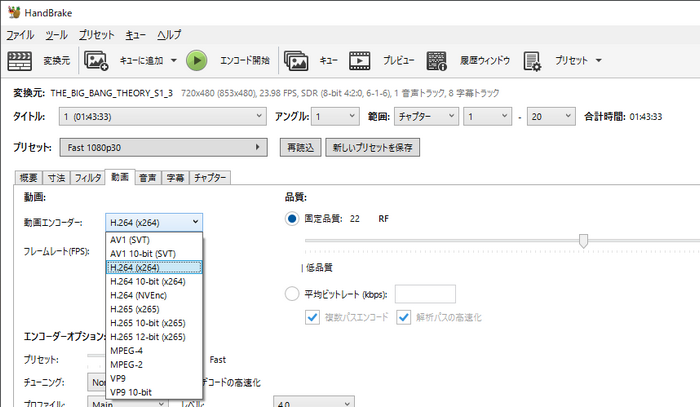Open the Fast 1080p30 preset selector

point(163,147)
